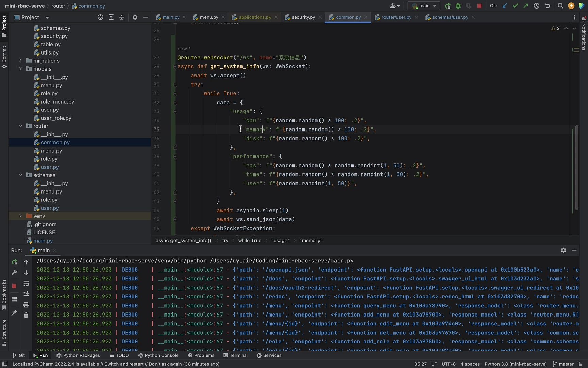Open Project panel gear options
This screenshot has width=588, height=368.
[x=135, y=17]
